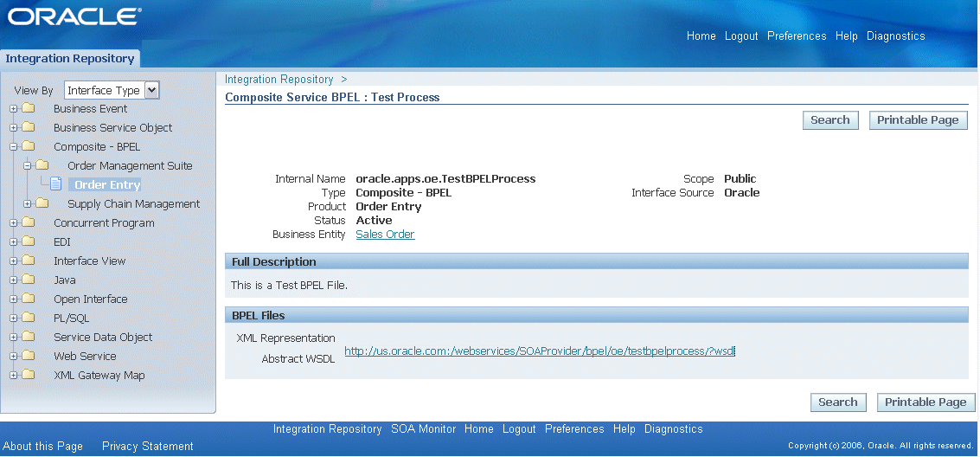Click the Oracle logo
Viewport: 980px width, 457px height.
pos(74,17)
